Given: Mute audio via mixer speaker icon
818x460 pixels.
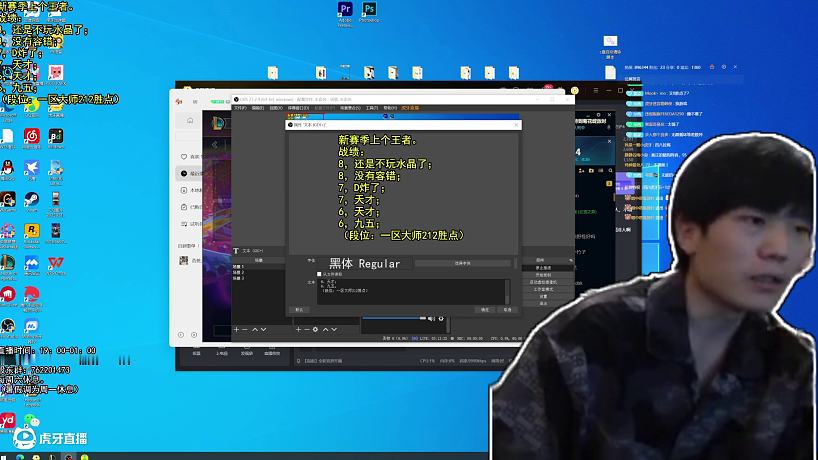Looking at the screenshot, I should (429, 319).
